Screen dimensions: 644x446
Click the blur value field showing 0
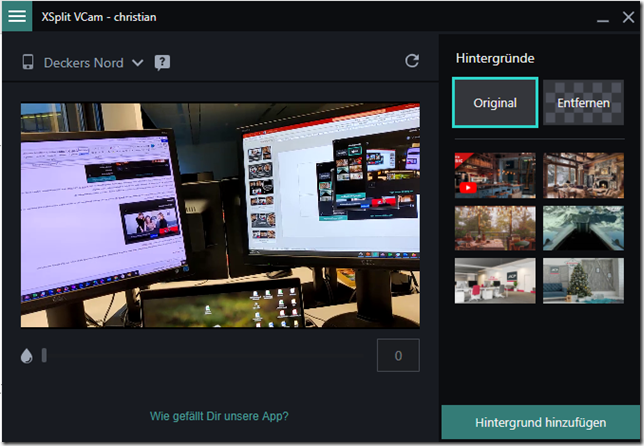(x=398, y=355)
